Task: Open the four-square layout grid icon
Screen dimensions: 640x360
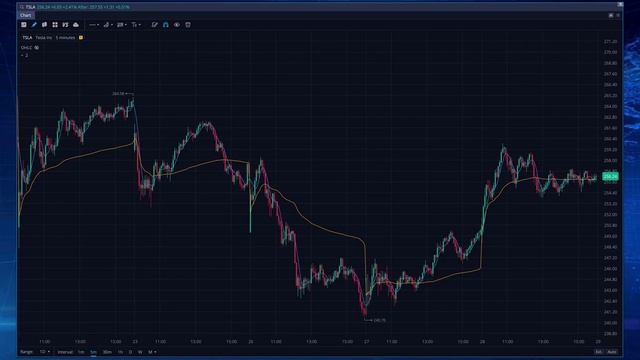Action: point(55,25)
